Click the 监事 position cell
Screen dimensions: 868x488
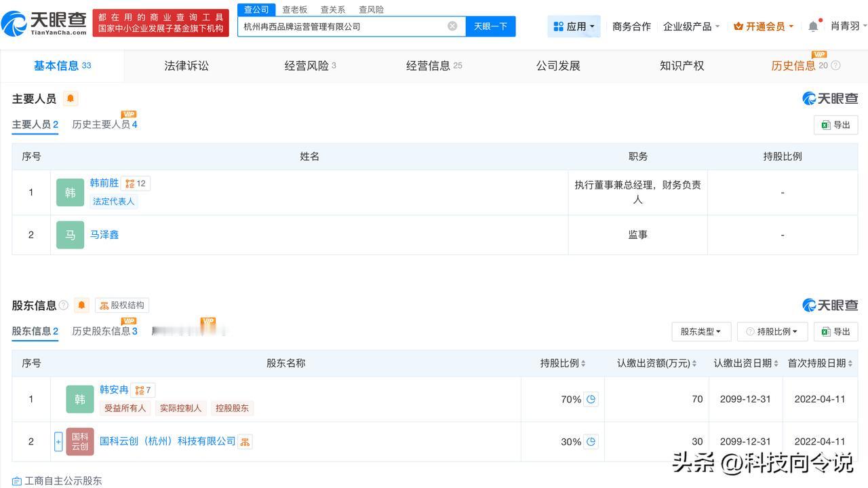pyautogui.click(x=638, y=235)
